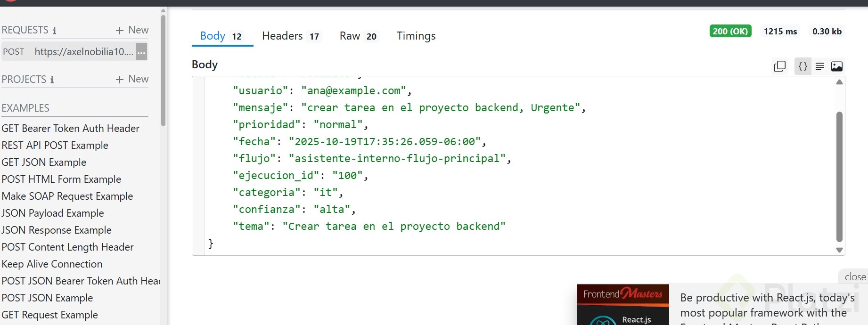Open the GET Bearer Token Auth Header example
Viewport: 868px width, 325px height.
(71, 129)
